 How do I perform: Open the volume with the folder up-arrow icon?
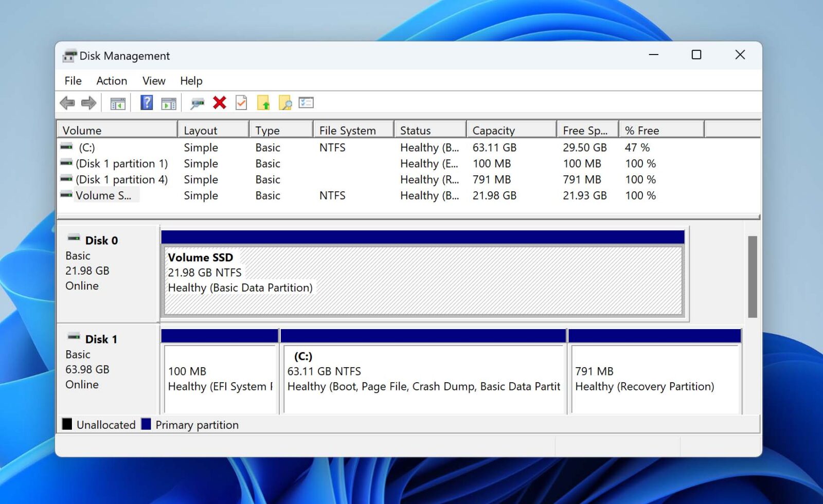coord(264,103)
